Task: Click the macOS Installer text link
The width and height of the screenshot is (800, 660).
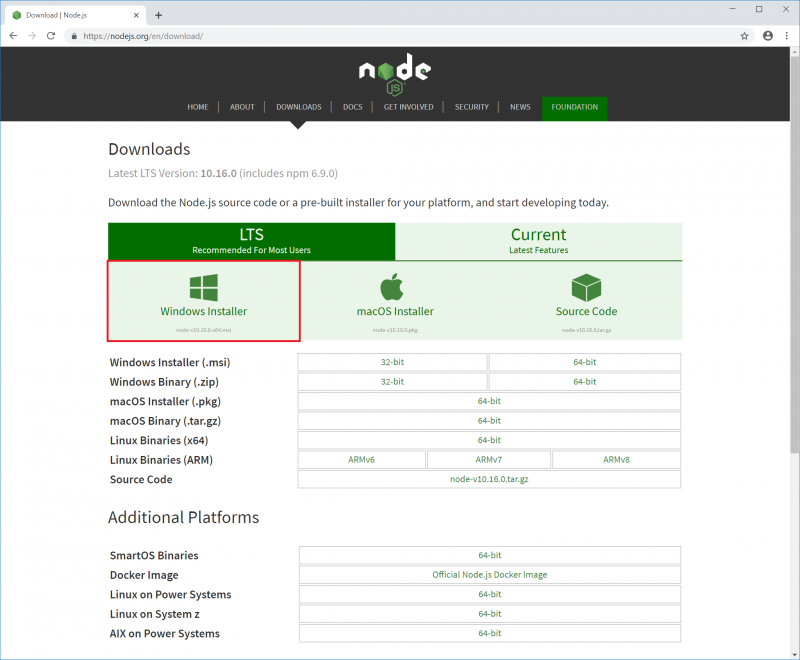Action: pos(395,311)
